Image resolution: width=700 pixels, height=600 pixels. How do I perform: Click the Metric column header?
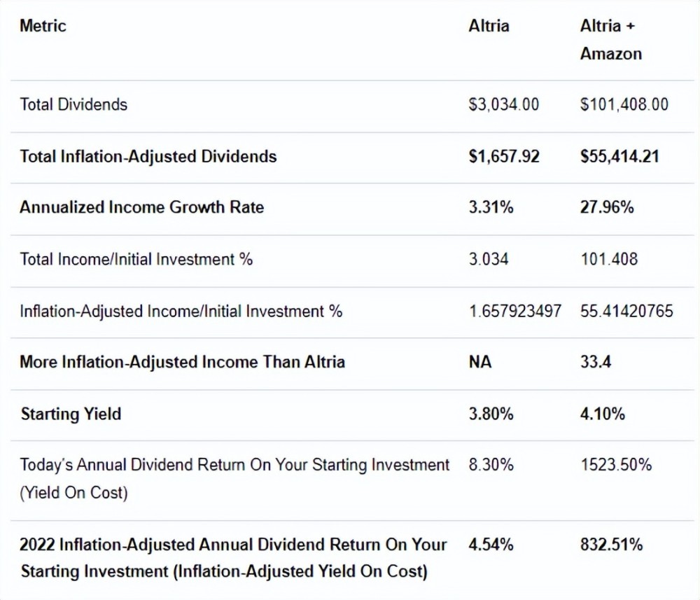(43, 26)
